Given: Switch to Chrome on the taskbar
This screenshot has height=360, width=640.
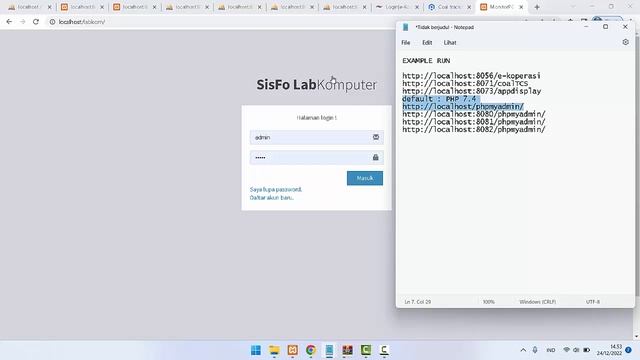Looking at the screenshot, I should [311, 350].
